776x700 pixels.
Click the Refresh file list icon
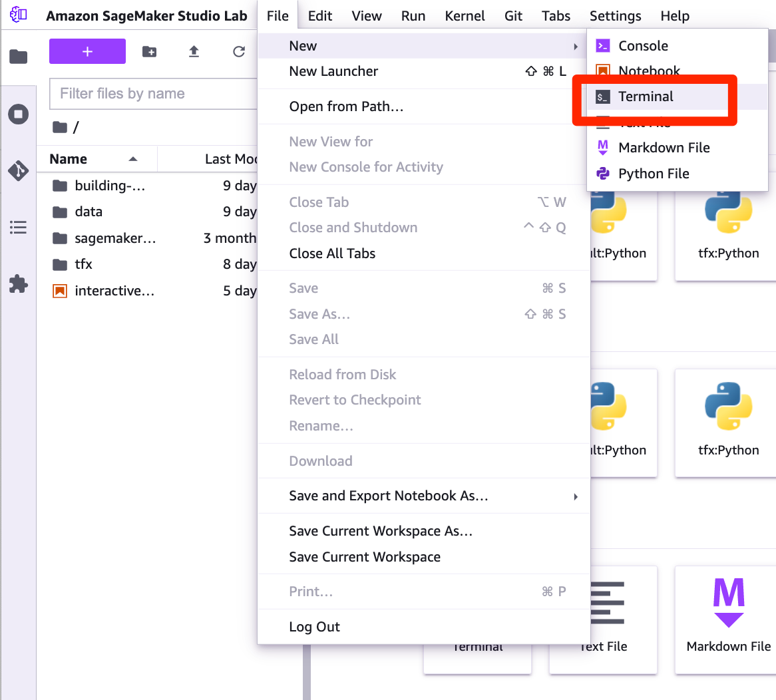click(x=239, y=51)
